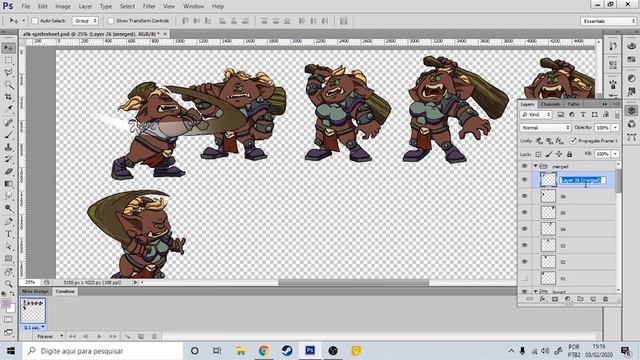Select the History Brush tool

(x=8, y=159)
